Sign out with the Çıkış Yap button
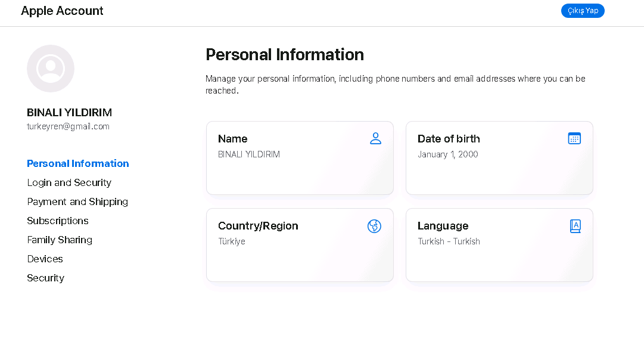This screenshot has width=644, height=338. (x=583, y=11)
